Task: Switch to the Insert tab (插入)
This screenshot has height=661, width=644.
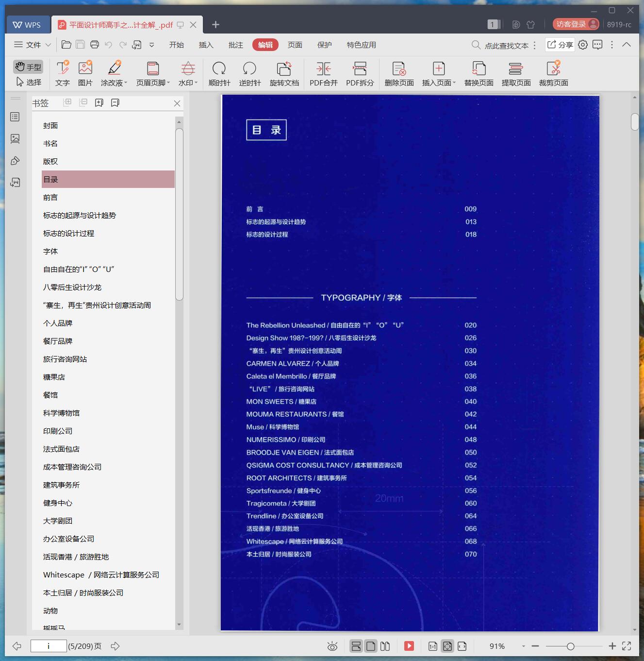Action: [206, 45]
